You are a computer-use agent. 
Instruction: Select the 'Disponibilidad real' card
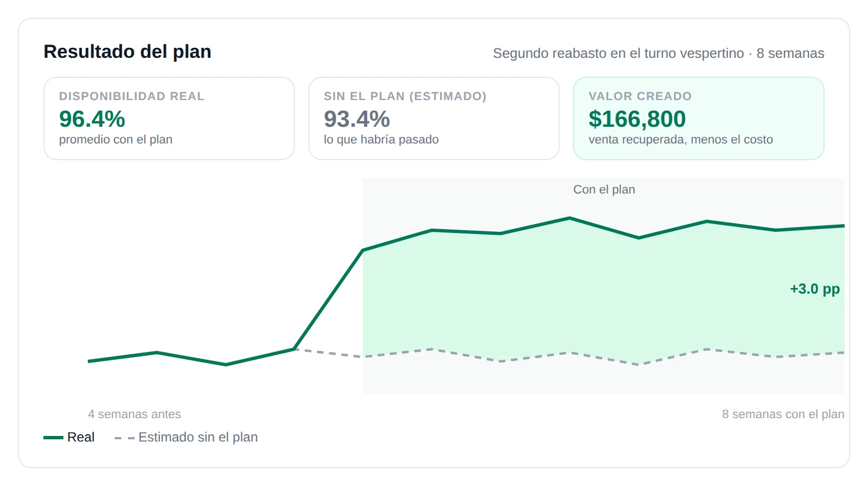169,118
